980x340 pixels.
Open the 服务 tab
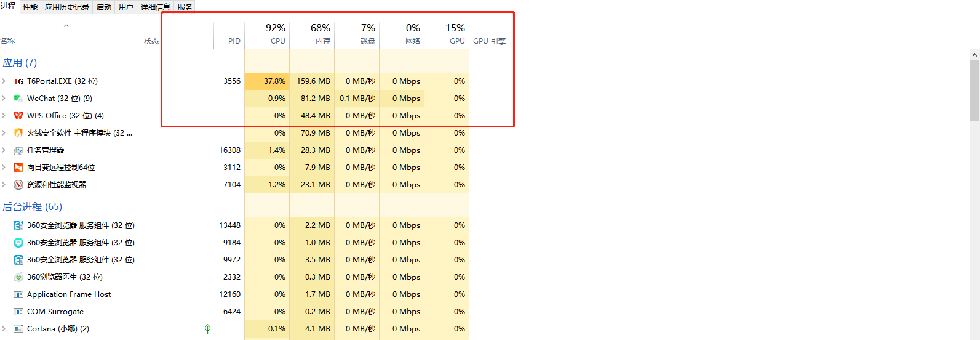185,7
